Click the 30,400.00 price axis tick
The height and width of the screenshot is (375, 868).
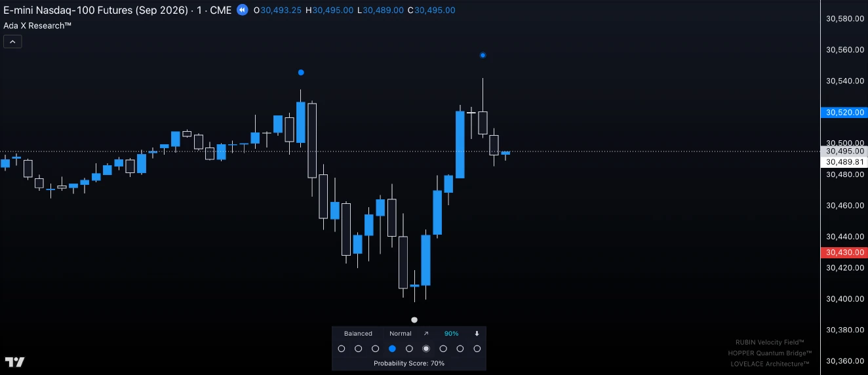(x=845, y=299)
